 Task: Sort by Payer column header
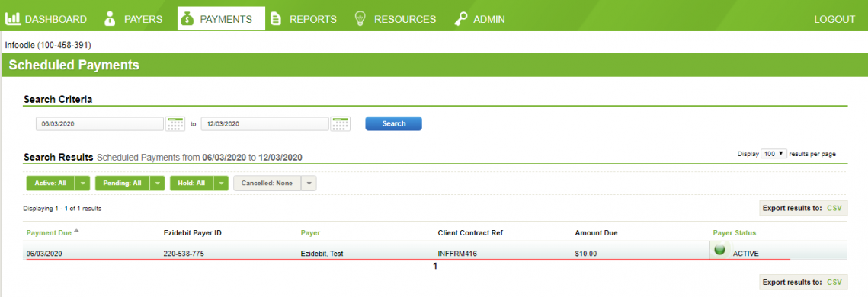(310, 233)
